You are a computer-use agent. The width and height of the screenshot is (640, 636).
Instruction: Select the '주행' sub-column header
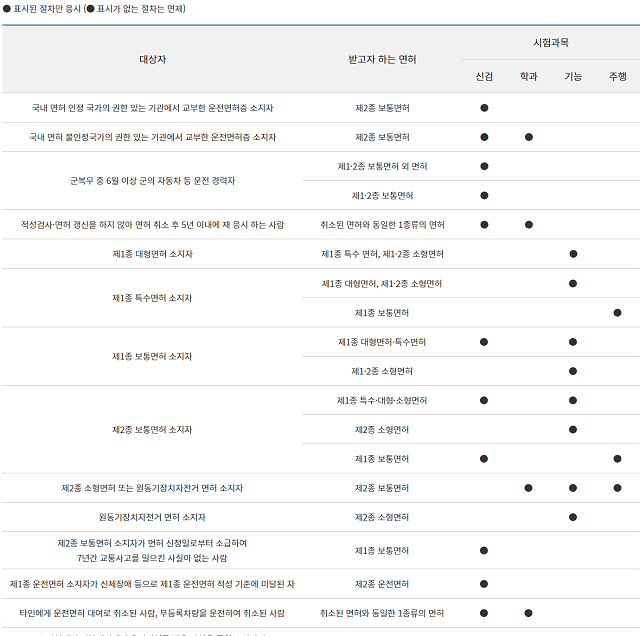pos(618,76)
